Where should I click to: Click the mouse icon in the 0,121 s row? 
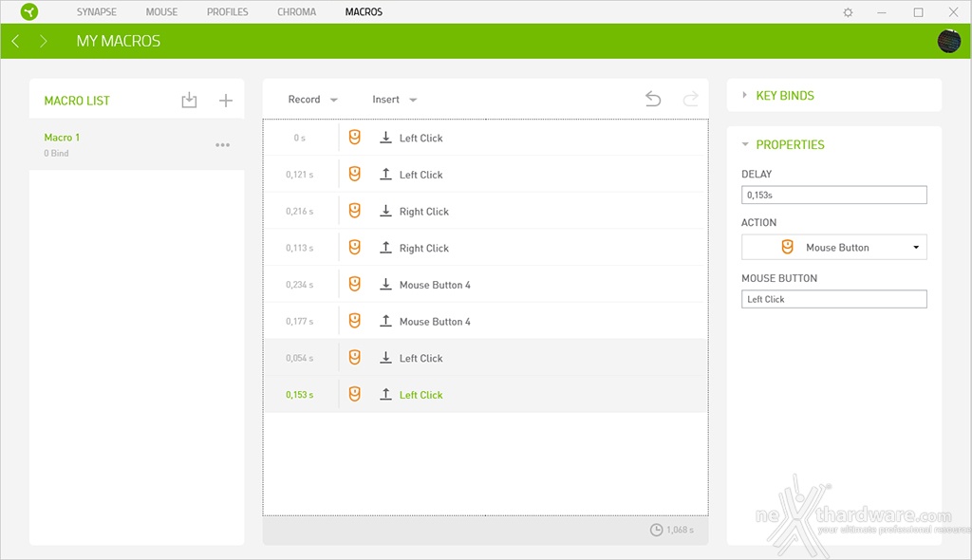(x=355, y=174)
